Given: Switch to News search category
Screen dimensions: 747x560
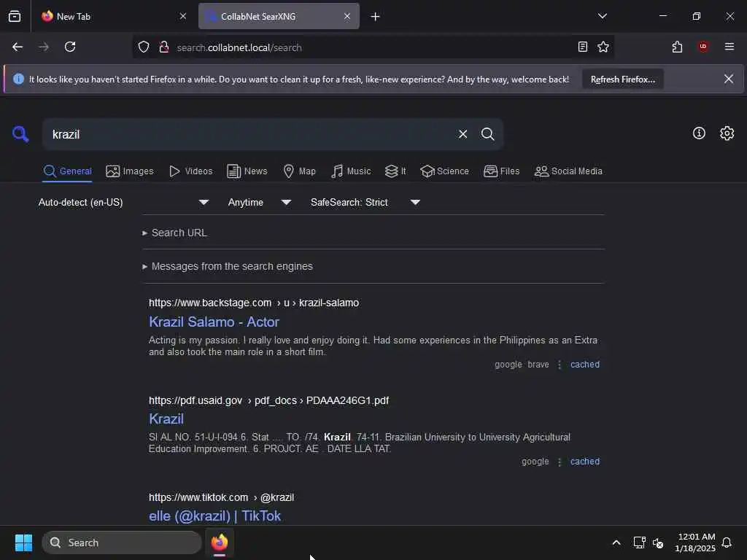Looking at the screenshot, I should point(247,171).
